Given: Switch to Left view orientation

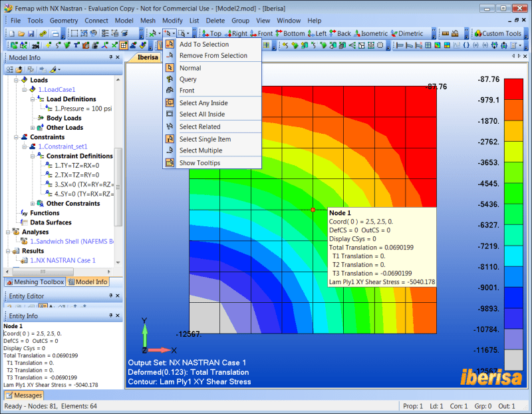Looking at the screenshot, I should click(317, 33).
